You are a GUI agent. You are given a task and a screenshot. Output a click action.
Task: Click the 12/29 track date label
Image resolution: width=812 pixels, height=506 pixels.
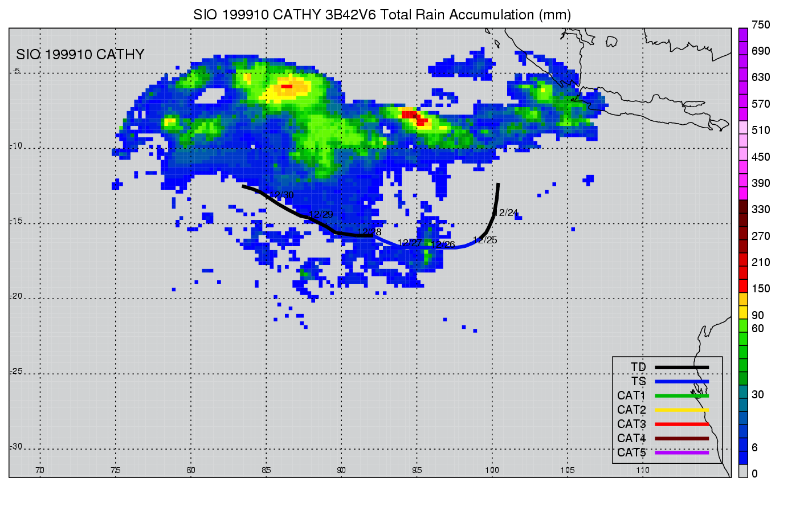coord(321,215)
